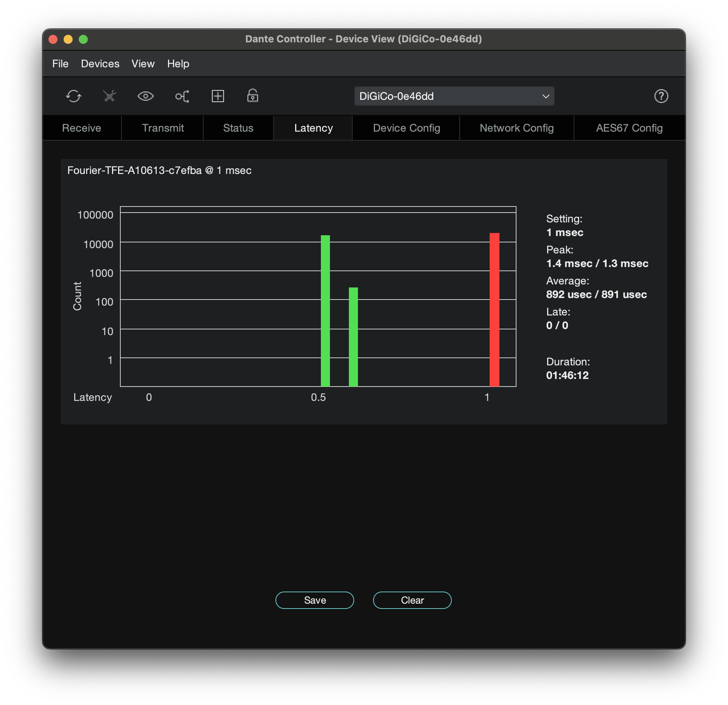Click the red histogram bar at 1
This screenshot has width=728, height=705.
495,309
